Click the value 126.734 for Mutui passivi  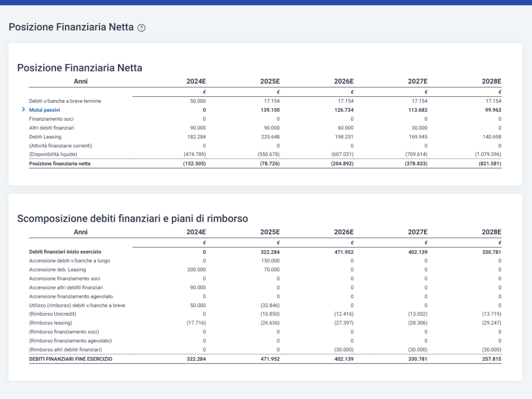point(344,110)
